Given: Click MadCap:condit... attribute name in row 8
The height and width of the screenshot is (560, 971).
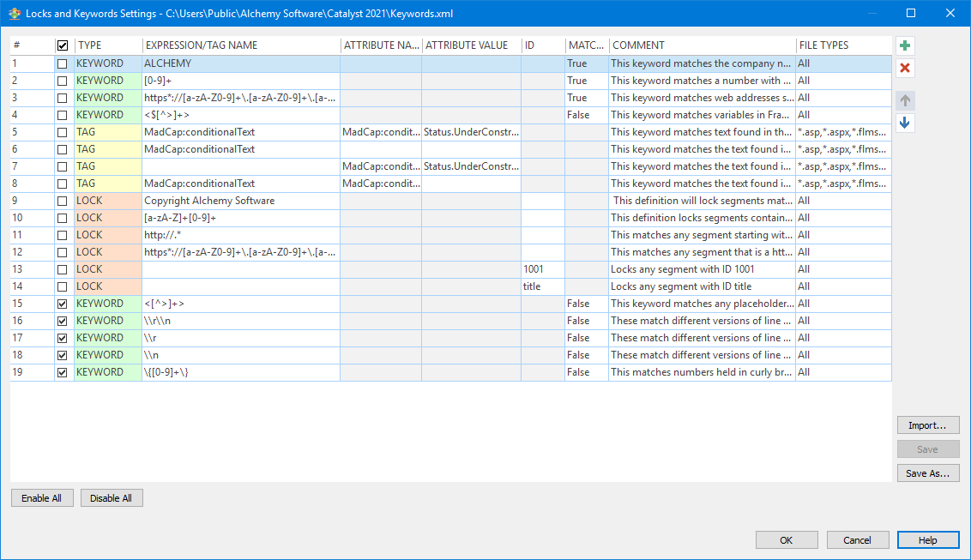Looking at the screenshot, I should (381, 184).
